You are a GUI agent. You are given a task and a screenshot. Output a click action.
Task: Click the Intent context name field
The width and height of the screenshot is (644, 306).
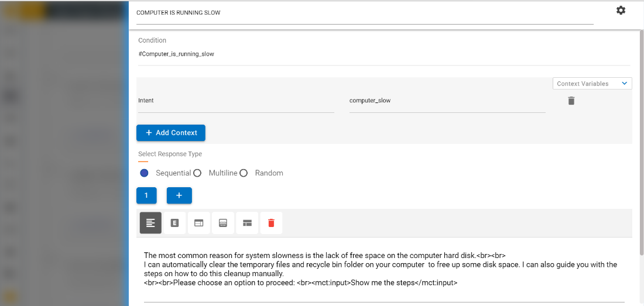(235, 101)
